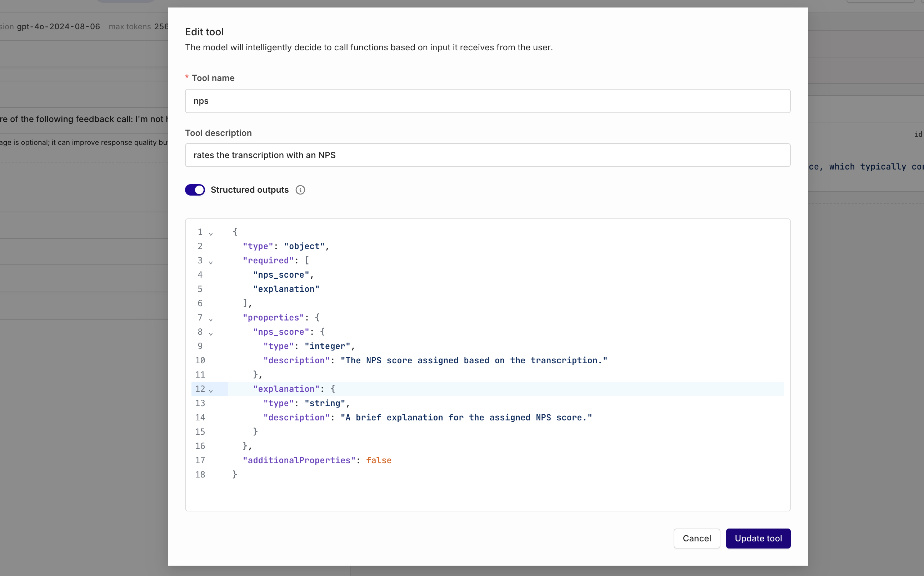Screen dimensions: 924x576
Task: Toggle the Structured outputs switch off
Action: point(195,190)
